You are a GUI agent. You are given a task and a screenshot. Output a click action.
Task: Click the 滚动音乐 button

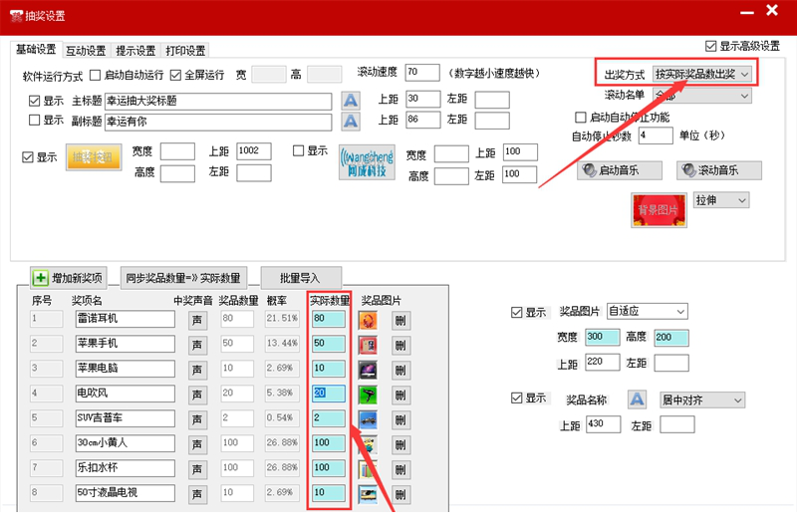(x=719, y=170)
